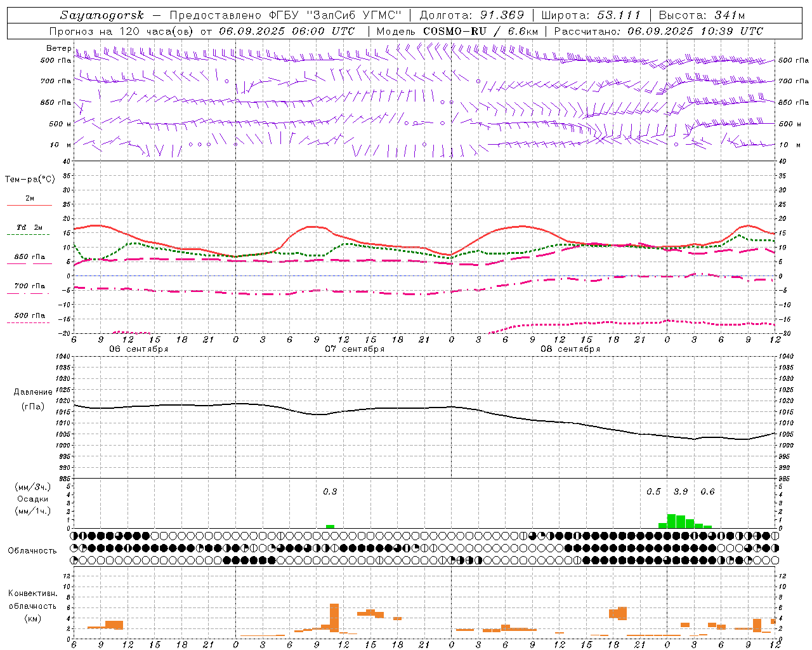812x650 pixels.
Task: Click the 'Td 2м' dew point legend entry
Action: click(x=29, y=227)
